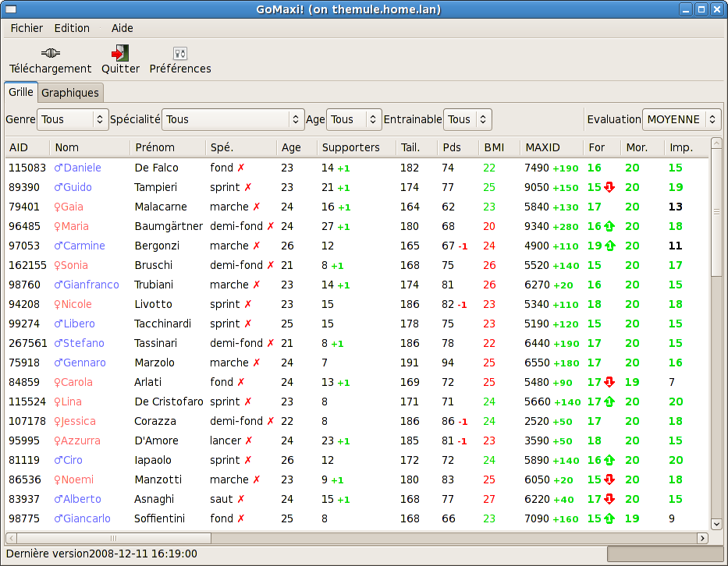Screen dimensions: 728x566
Task: Click the name Stefano
Action: pyautogui.click(x=83, y=343)
